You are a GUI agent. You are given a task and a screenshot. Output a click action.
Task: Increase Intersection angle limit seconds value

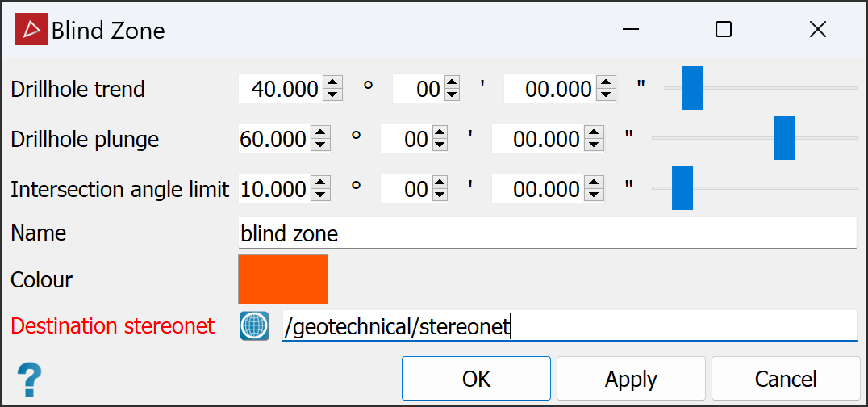(595, 183)
